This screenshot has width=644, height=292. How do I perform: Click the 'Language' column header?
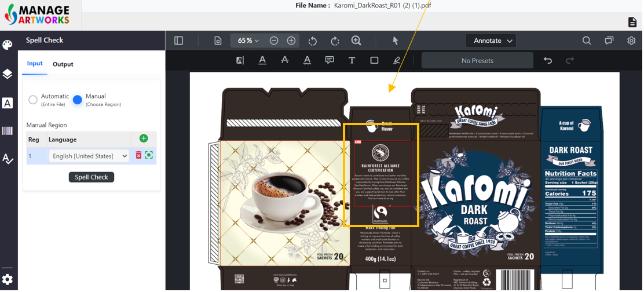tap(63, 140)
